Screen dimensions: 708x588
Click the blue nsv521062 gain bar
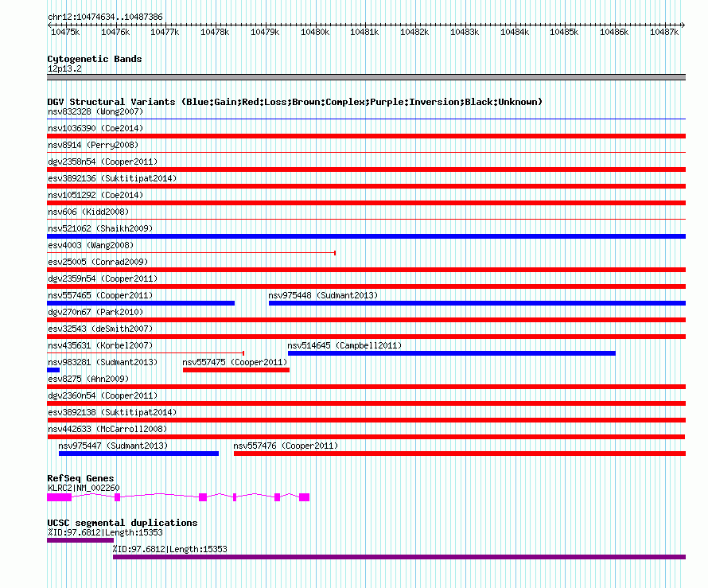click(x=366, y=236)
